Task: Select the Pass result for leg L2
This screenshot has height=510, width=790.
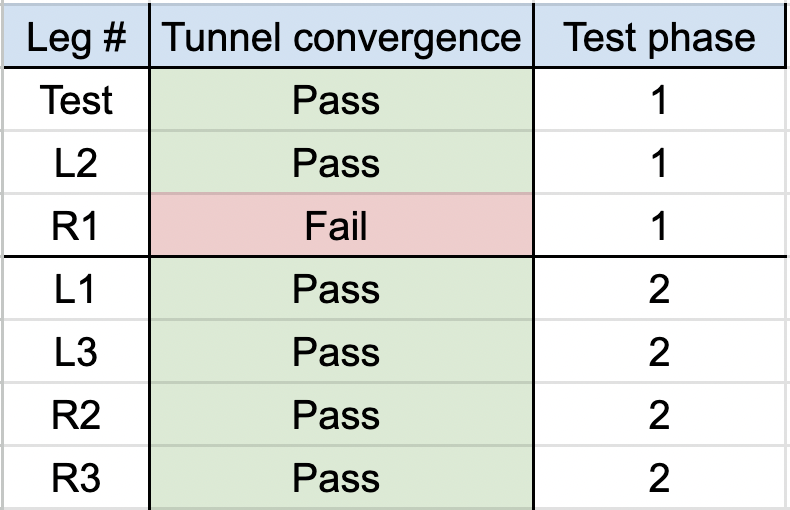Action: click(340, 163)
